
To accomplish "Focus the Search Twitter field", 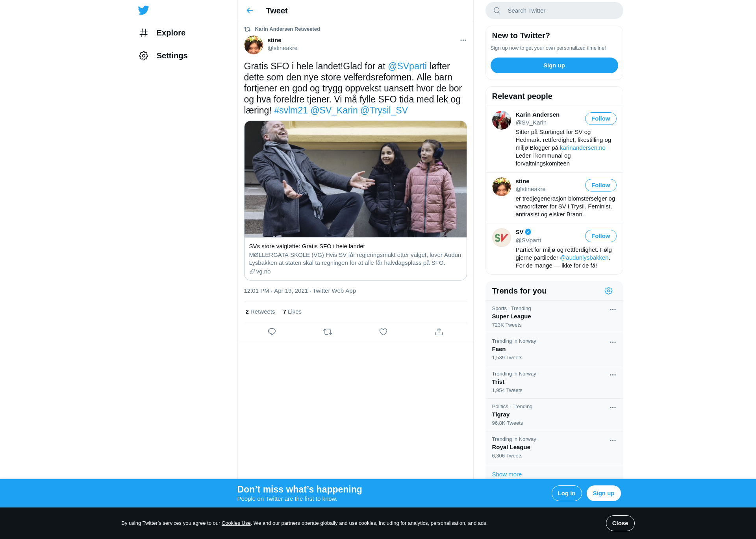I will click(554, 11).
